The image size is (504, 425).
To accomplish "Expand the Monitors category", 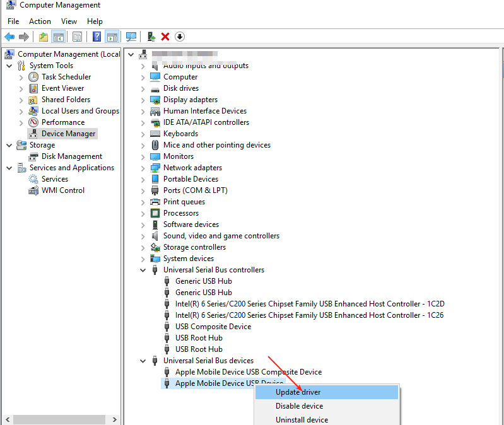I will click(x=143, y=157).
